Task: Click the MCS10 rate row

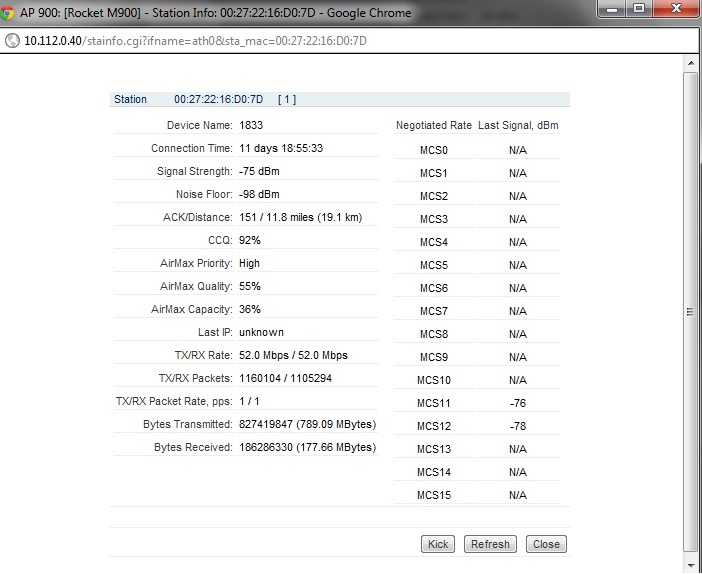Action: pyautogui.click(x=477, y=380)
